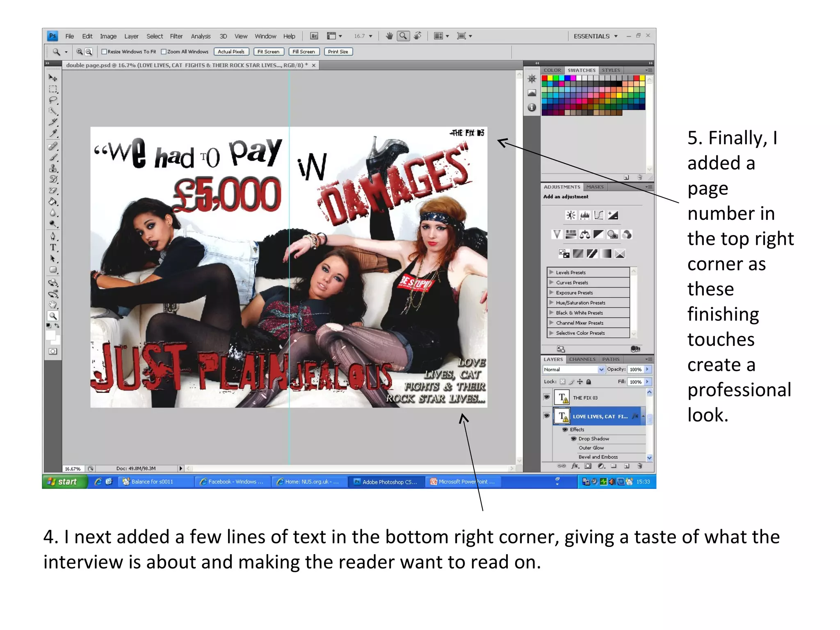Pick the red swatch in Swatches
Screen dimensions: 840x630
pos(544,78)
